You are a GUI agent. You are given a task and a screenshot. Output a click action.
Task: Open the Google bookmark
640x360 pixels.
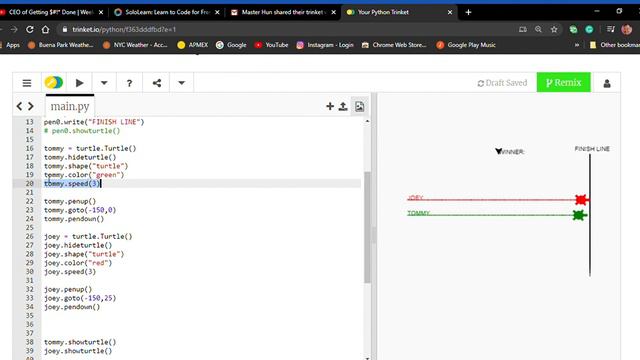[x=231, y=45]
